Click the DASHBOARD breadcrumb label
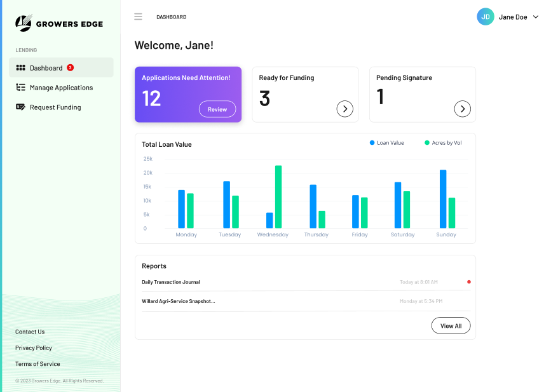The image size is (558, 392). (x=171, y=17)
